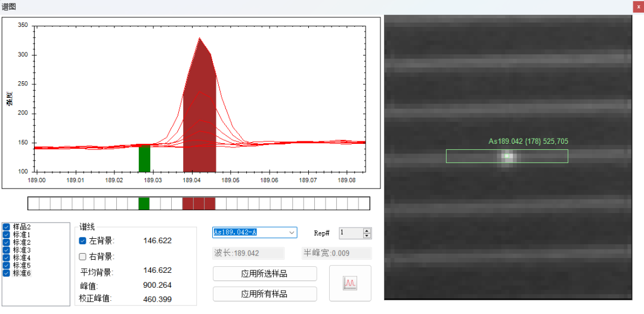This screenshot has height=314, width=644.
Task: Toggle the 标准3 checkbox
Action: (7, 250)
